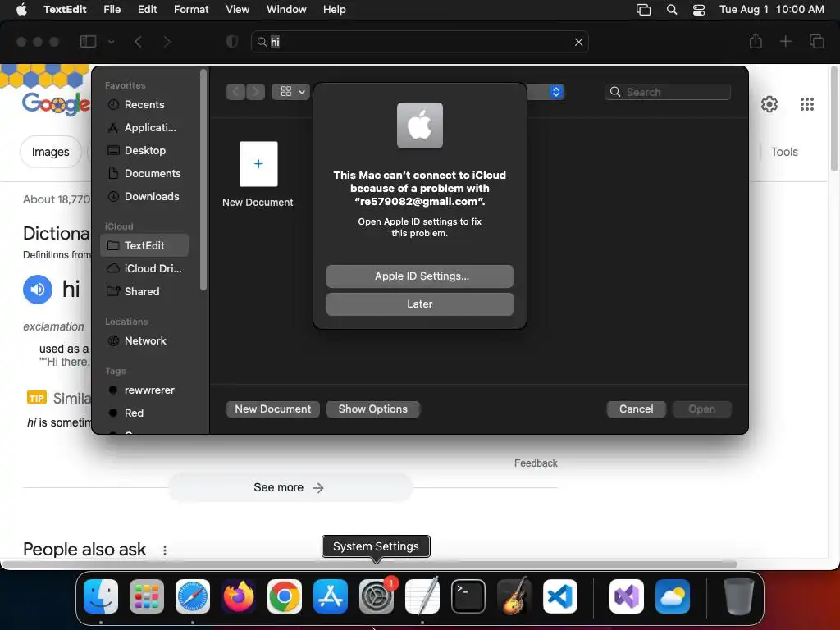
Task: Select Network under Locations
Action: [x=144, y=340]
